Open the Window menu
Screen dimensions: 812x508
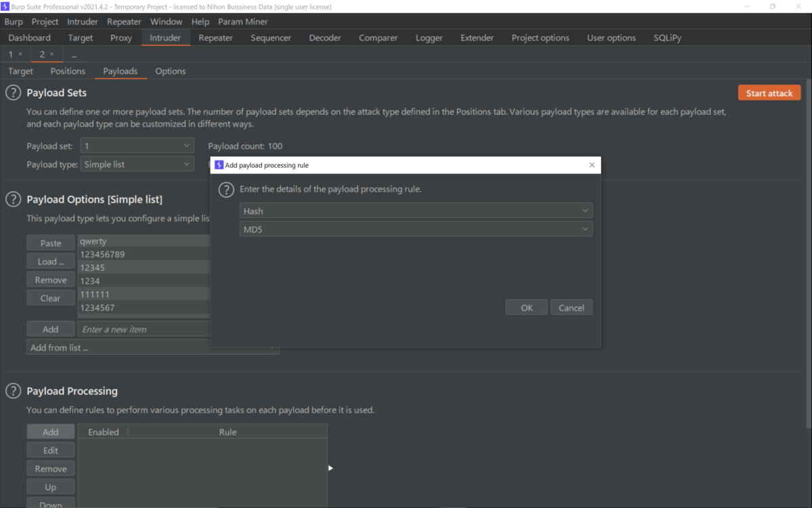[166, 22]
